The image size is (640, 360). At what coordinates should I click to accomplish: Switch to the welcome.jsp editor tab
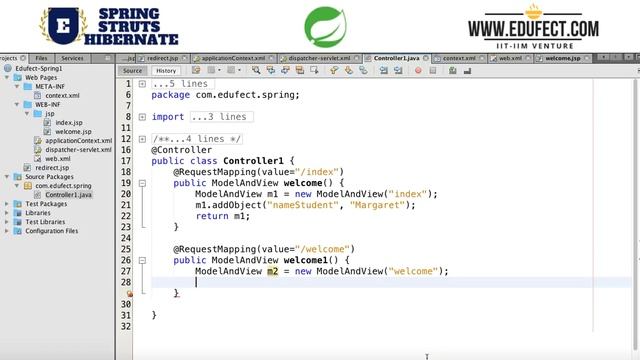point(563,58)
